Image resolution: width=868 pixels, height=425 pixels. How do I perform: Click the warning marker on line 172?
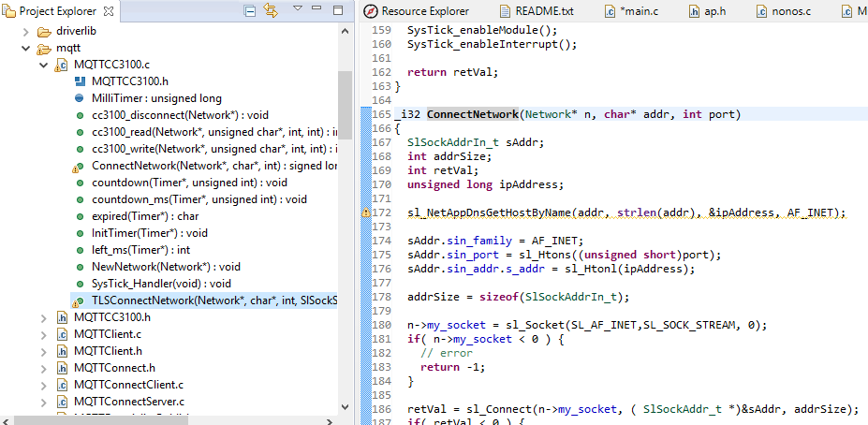(365, 213)
